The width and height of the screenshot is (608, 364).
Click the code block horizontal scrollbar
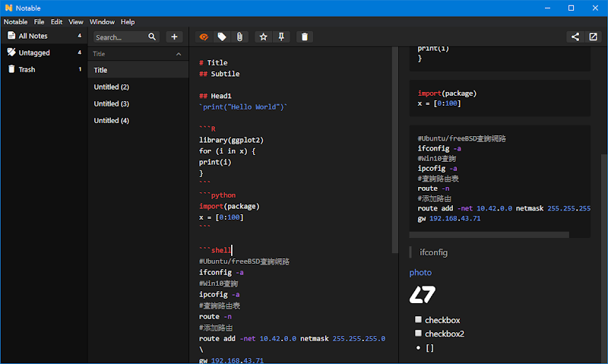tap(489, 235)
